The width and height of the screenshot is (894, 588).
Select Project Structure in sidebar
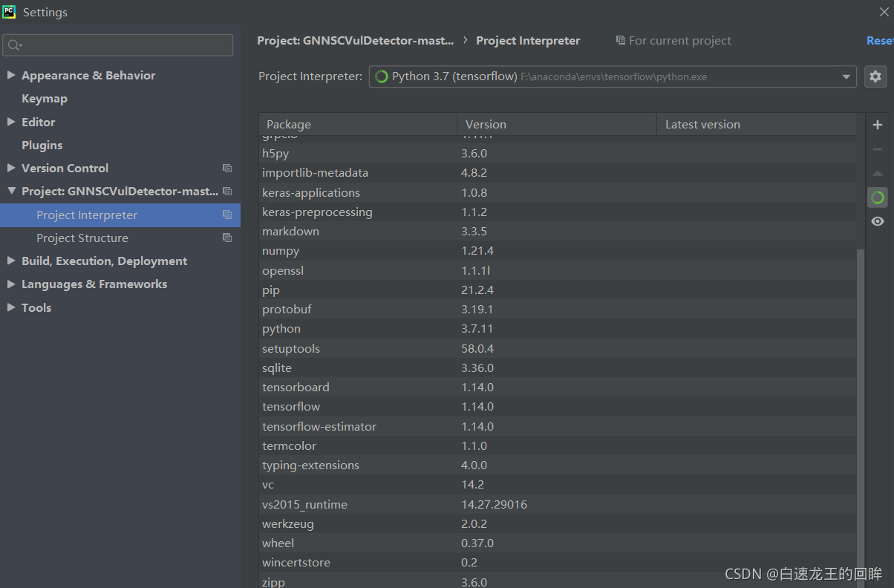tap(82, 238)
